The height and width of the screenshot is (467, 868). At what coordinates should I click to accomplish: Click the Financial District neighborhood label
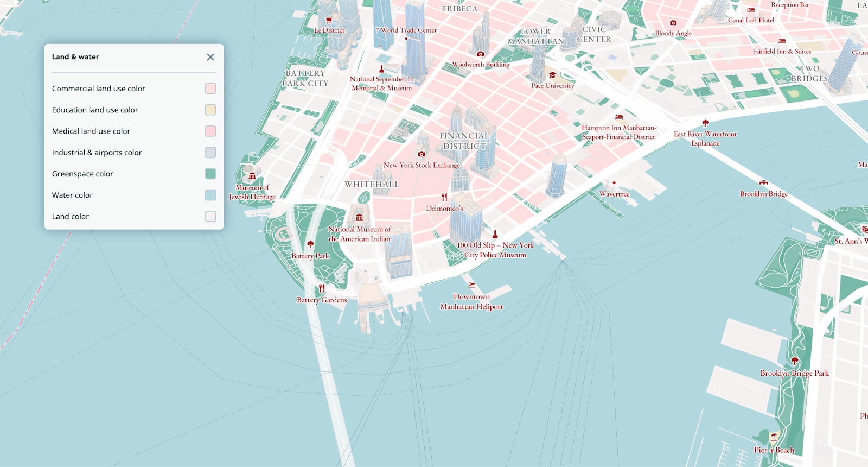click(x=464, y=141)
